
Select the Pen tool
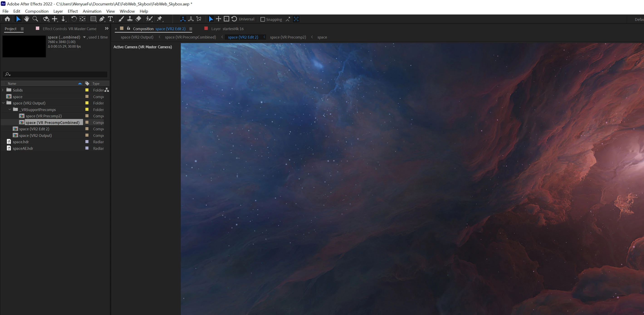click(102, 19)
